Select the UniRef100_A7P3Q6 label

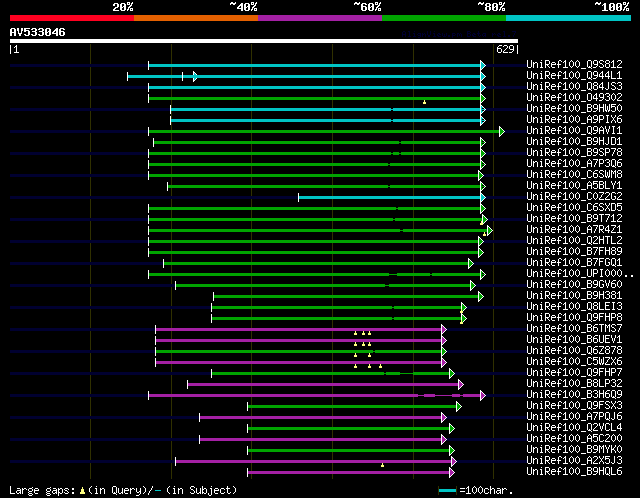[574, 163]
